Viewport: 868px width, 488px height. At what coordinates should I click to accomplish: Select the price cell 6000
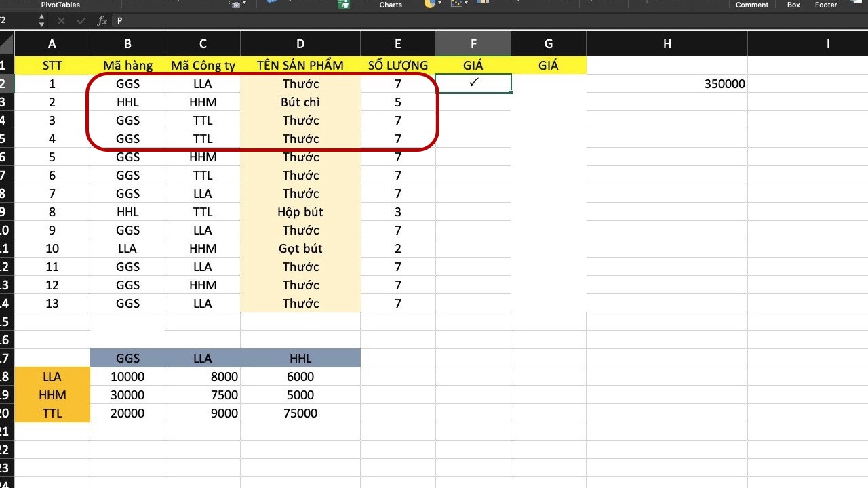(x=300, y=377)
